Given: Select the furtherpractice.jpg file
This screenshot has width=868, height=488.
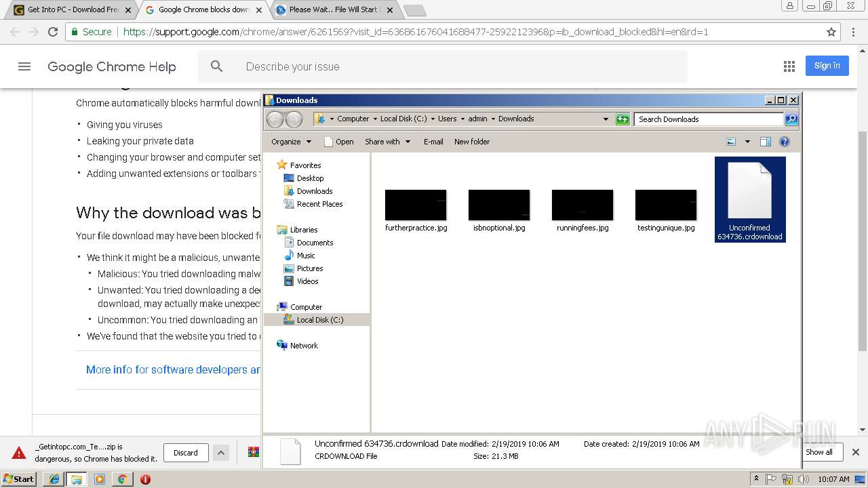Looking at the screenshot, I should [416, 211].
